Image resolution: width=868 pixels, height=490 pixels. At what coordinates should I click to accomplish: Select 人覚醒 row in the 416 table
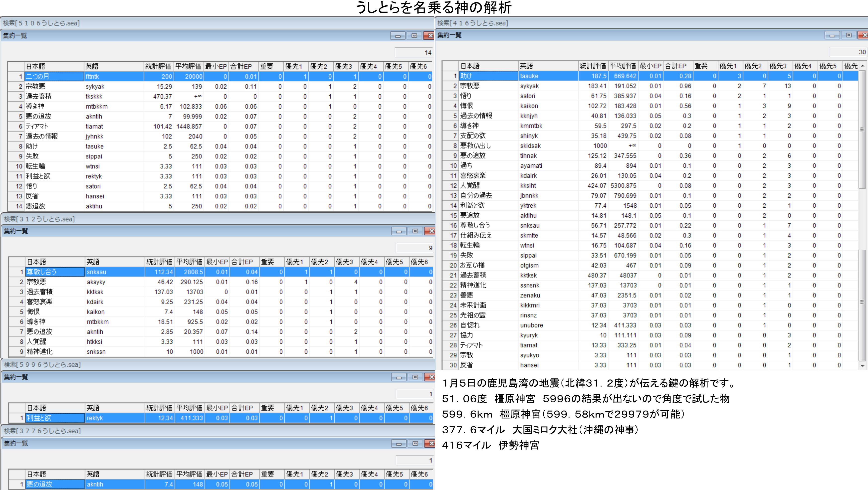point(489,186)
